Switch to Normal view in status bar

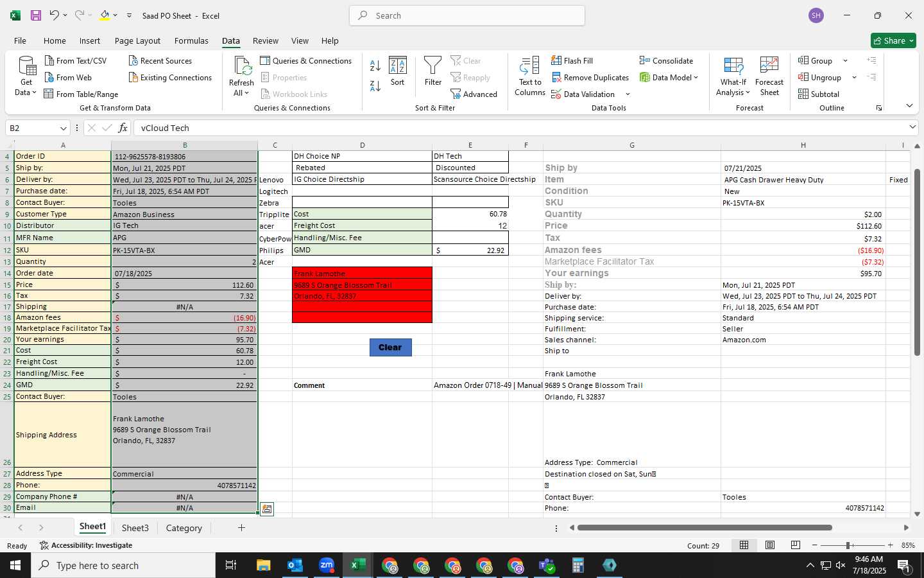coord(744,545)
